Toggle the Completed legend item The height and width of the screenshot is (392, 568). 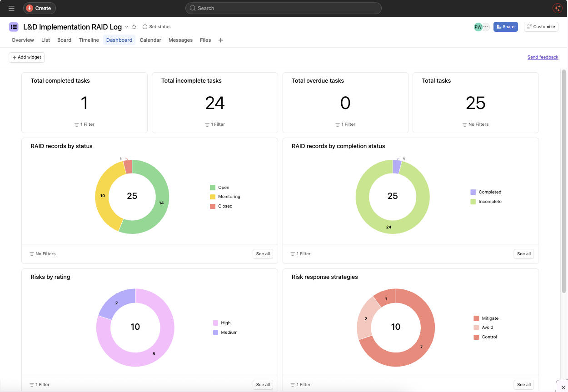(x=486, y=192)
